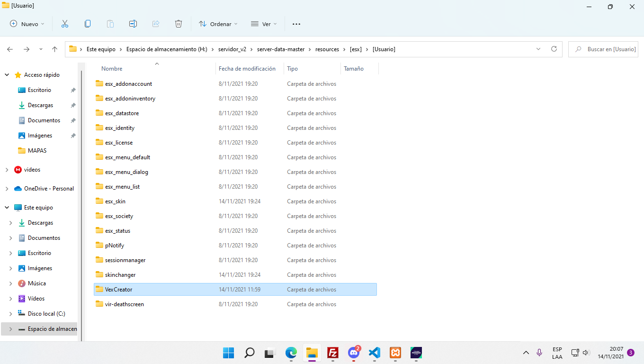This screenshot has width=644, height=364.
Task: Expand OneDrive - Personal in sidebar
Action: 7,189
